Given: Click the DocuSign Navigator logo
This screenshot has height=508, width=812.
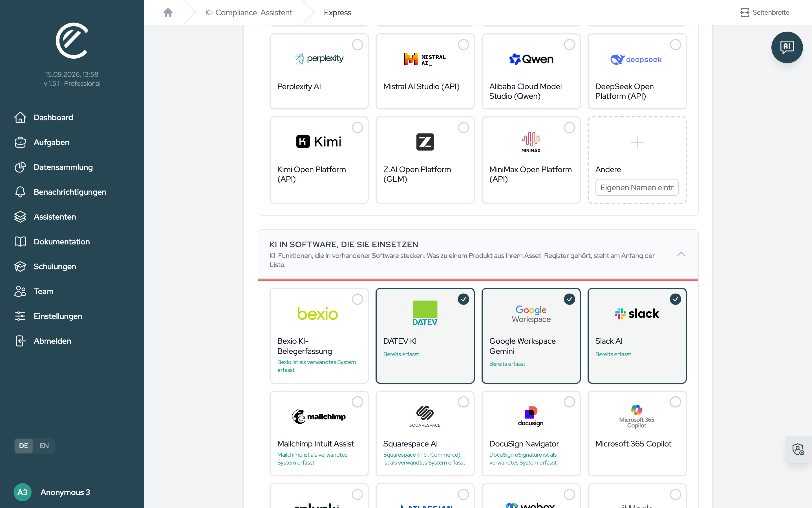Looking at the screenshot, I should coord(531,417).
